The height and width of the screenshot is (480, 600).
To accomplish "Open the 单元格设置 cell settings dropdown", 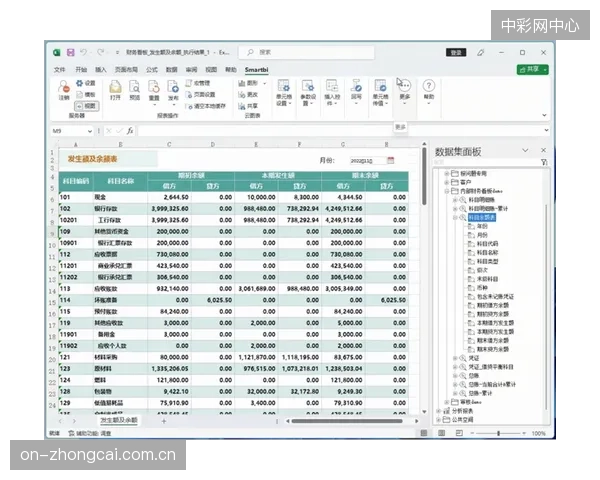I will click(x=284, y=93).
